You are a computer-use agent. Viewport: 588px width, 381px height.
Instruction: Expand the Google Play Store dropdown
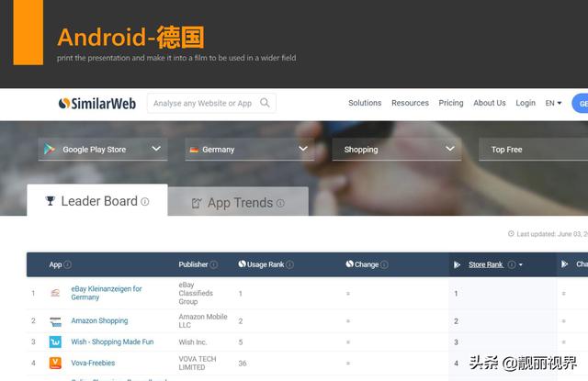tap(103, 150)
